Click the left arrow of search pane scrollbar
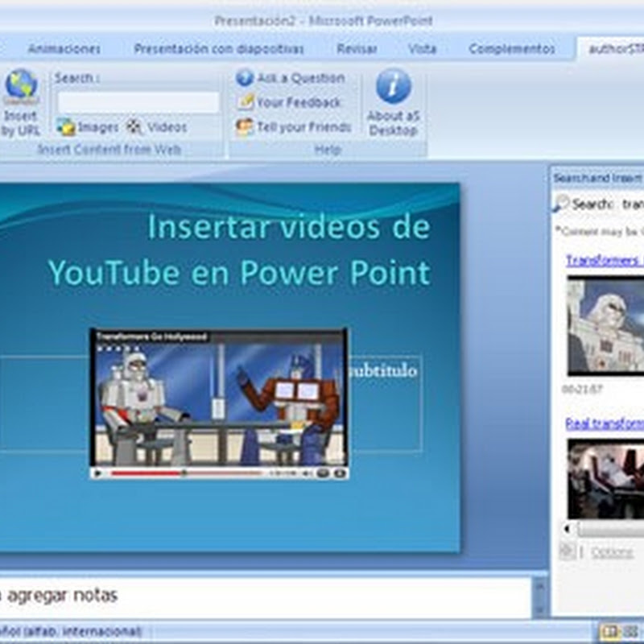The width and height of the screenshot is (644, 644). click(568, 530)
